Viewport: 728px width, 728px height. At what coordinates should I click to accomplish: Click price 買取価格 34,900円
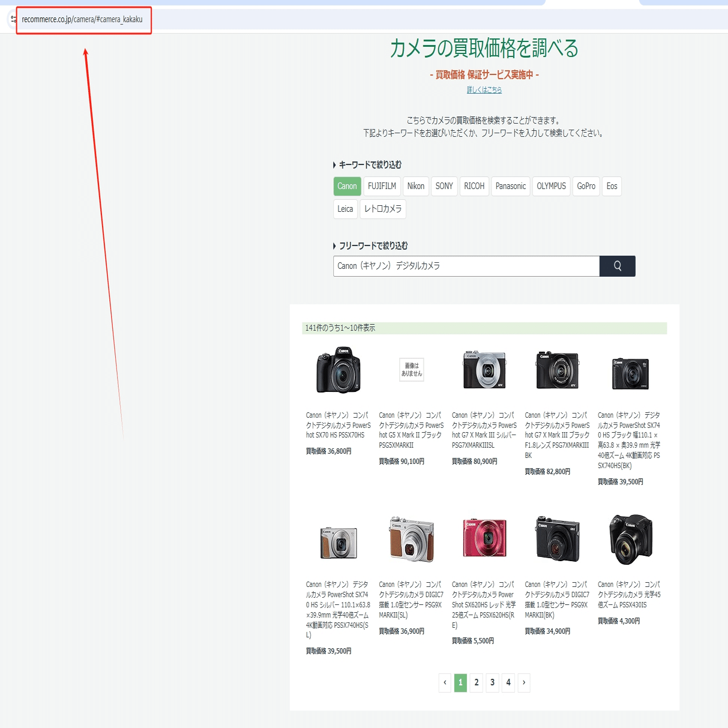[x=548, y=631]
